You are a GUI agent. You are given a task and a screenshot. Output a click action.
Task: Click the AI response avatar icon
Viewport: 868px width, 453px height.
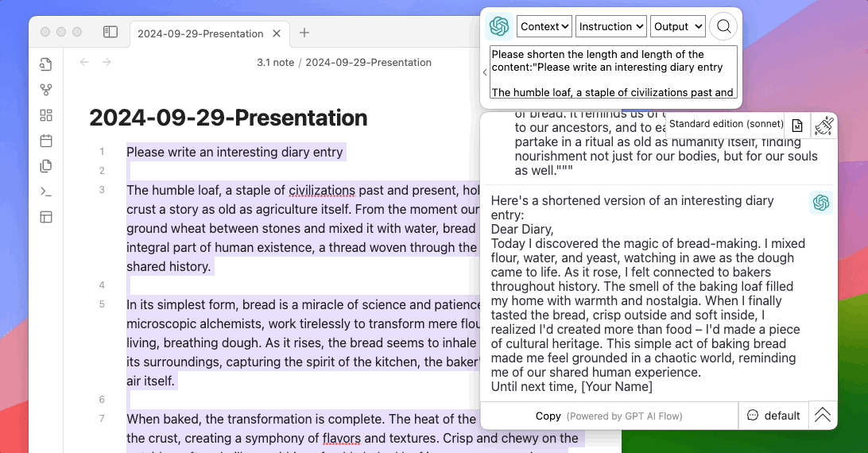pos(821,203)
